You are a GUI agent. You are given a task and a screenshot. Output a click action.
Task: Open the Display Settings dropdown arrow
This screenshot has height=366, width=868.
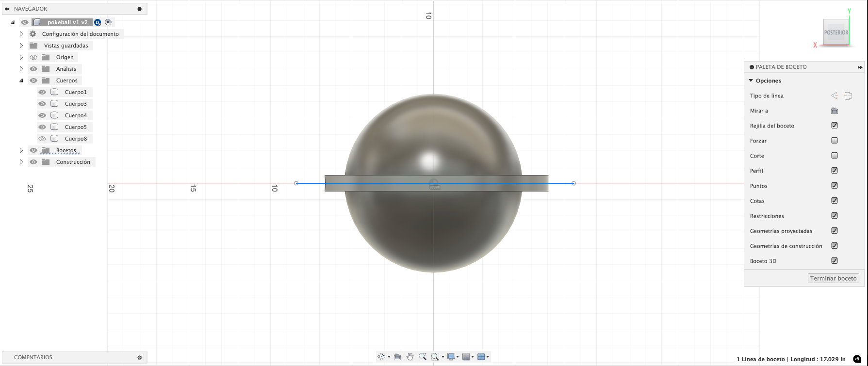click(x=458, y=357)
